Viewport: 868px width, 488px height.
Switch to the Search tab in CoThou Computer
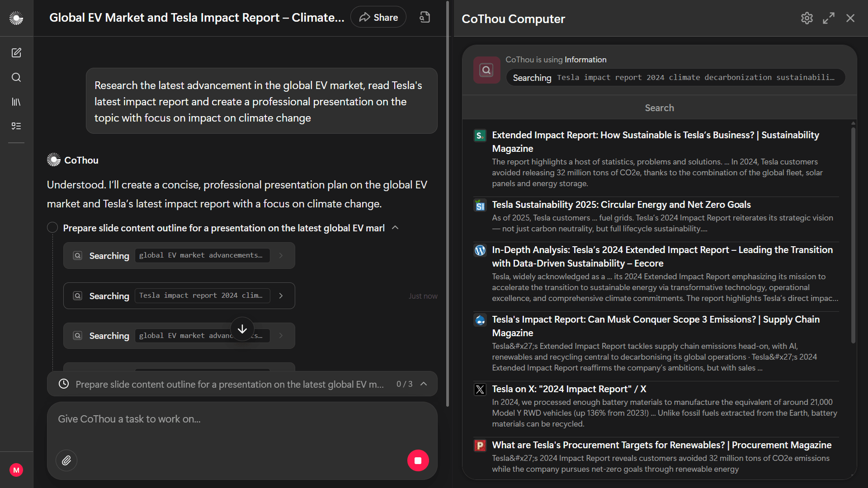click(x=659, y=108)
